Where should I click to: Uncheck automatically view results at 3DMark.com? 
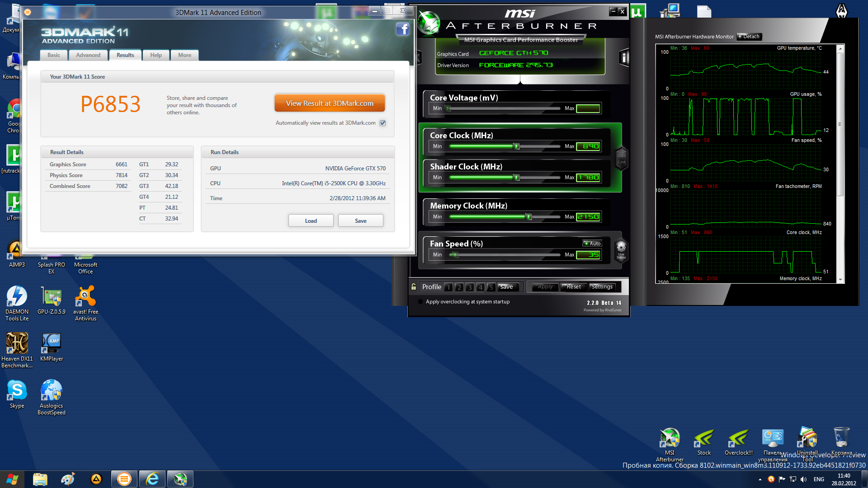(383, 123)
